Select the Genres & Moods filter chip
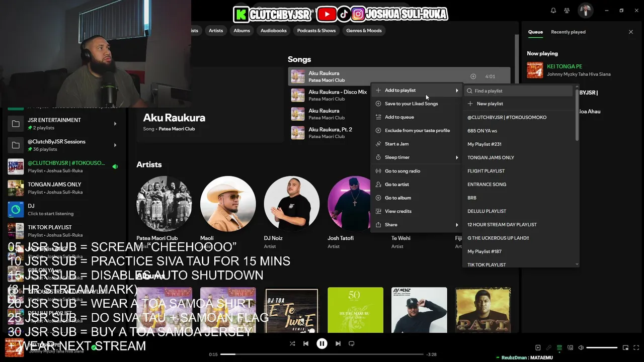This screenshot has height=362, width=644. pos(364,31)
